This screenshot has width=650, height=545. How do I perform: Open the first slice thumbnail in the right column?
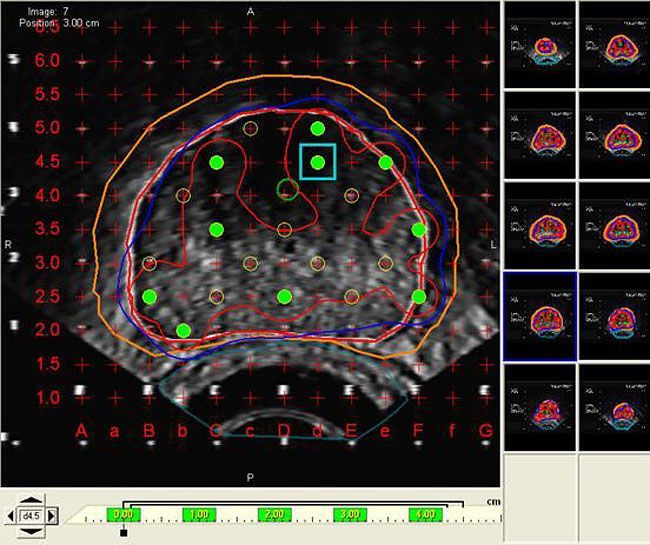[x=614, y=45]
